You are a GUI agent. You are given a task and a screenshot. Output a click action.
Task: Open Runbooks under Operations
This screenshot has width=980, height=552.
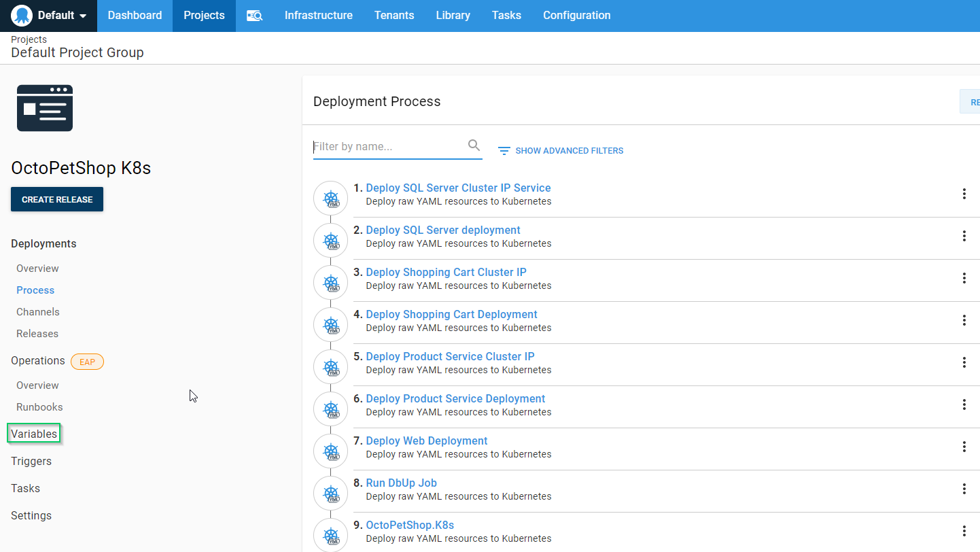pos(39,407)
